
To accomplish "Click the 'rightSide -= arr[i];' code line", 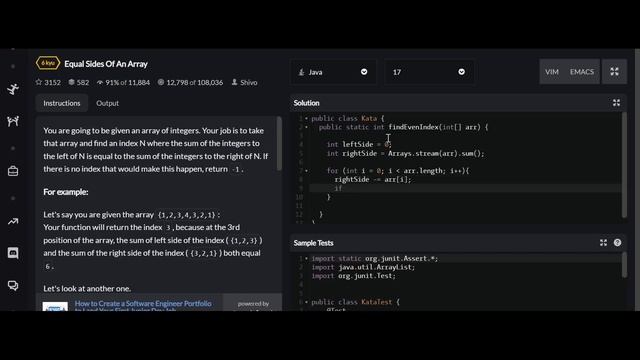I will tap(373, 180).
